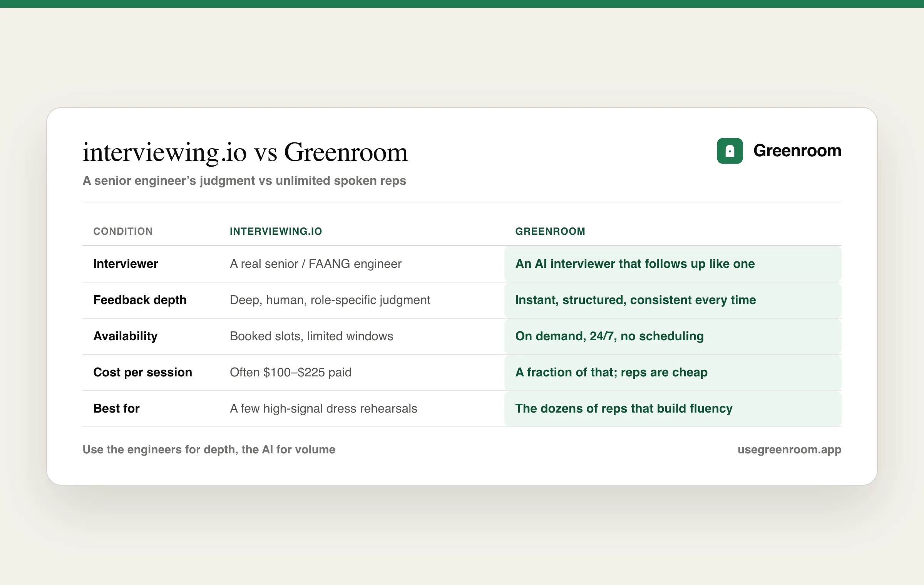
Task: Click the subtitle about senior engineer's judgment
Action: [244, 181]
